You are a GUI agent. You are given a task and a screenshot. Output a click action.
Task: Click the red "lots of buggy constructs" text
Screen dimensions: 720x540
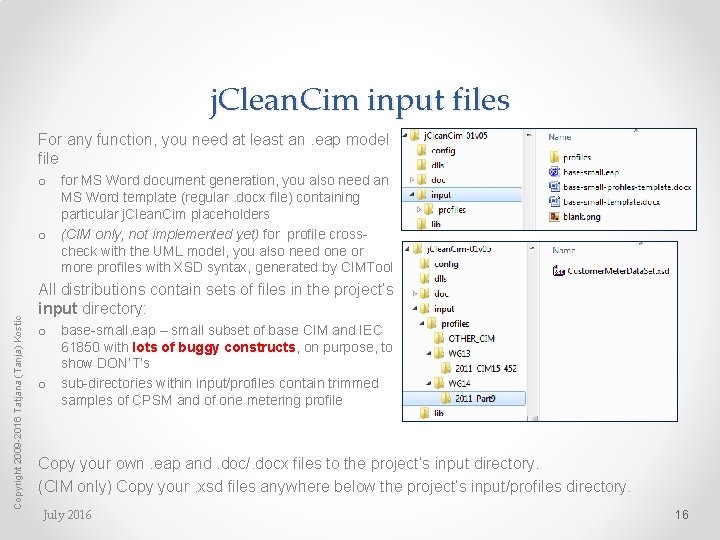point(214,347)
